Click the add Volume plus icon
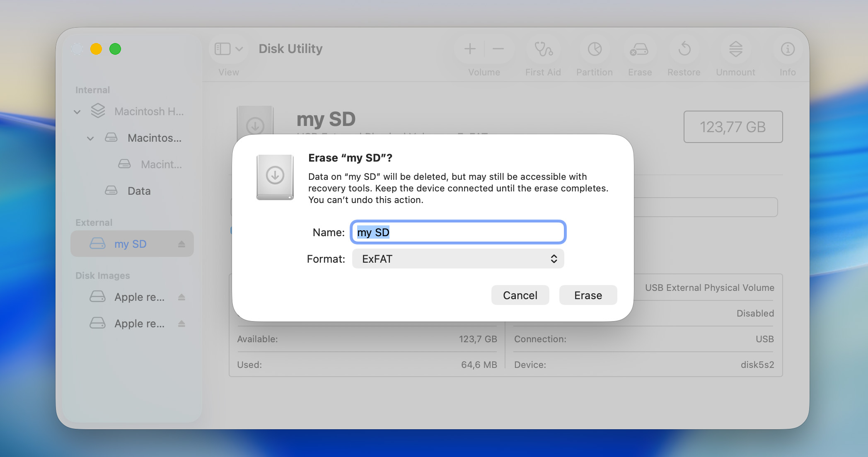868x457 pixels. pos(470,49)
